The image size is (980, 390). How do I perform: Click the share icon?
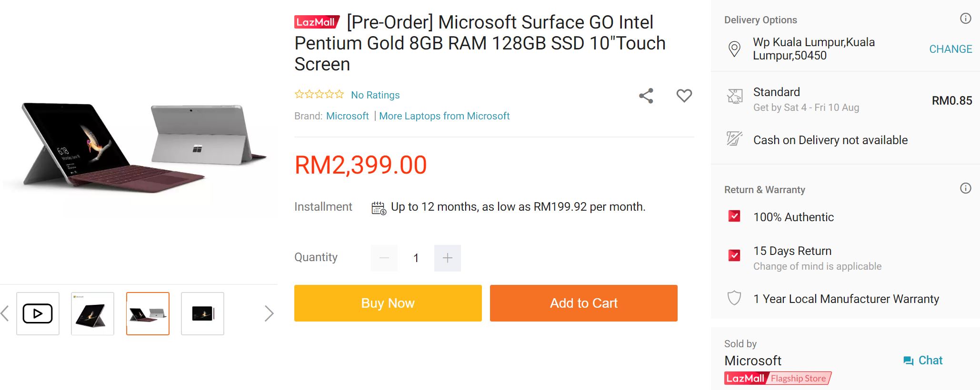(x=646, y=96)
